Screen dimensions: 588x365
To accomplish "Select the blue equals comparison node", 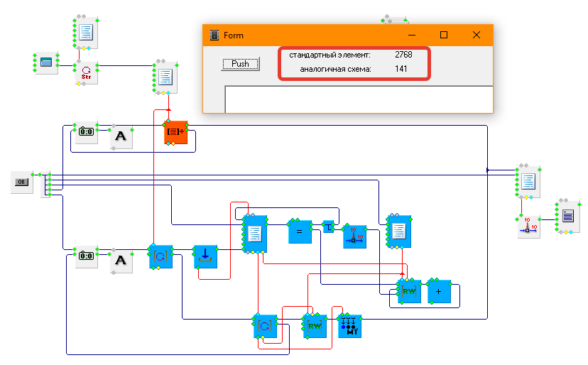I will pyautogui.click(x=300, y=231).
